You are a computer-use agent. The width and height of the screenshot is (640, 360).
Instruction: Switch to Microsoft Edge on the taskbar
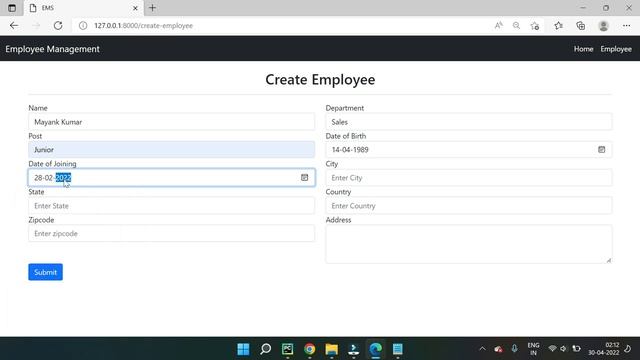(x=376, y=349)
